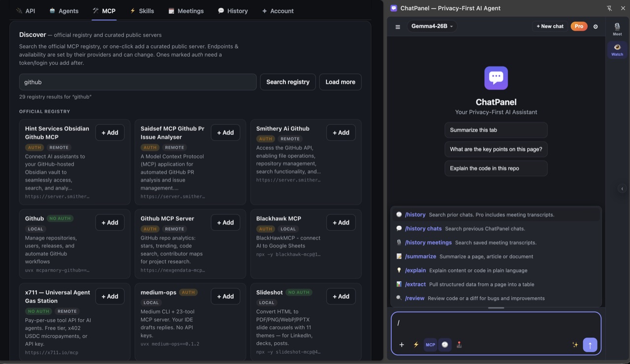
Task: Add the Github NO AUTH local server
Action: click(x=110, y=223)
